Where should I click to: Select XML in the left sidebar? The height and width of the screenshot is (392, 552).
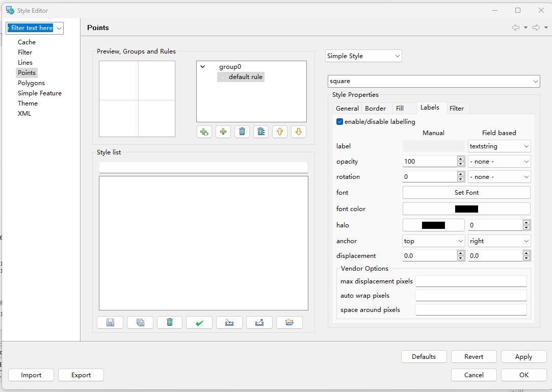pyautogui.click(x=24, y=114)
